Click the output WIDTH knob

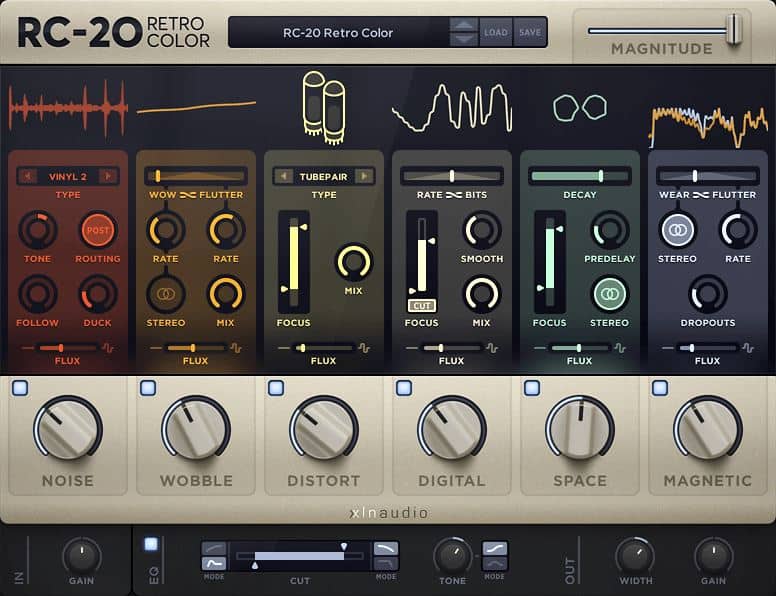(635, 556)
